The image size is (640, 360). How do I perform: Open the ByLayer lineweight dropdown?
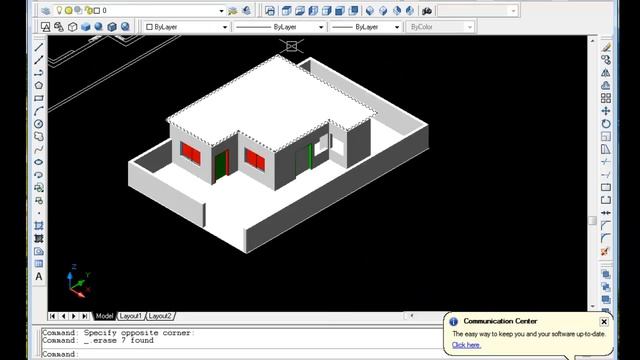click(x=397, y=27)
